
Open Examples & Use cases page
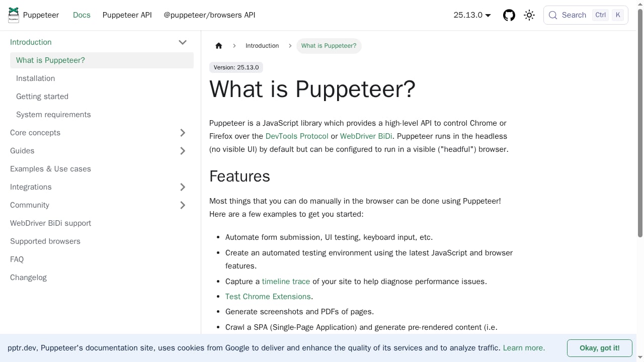pyautogui.click(x=101, y=169)
